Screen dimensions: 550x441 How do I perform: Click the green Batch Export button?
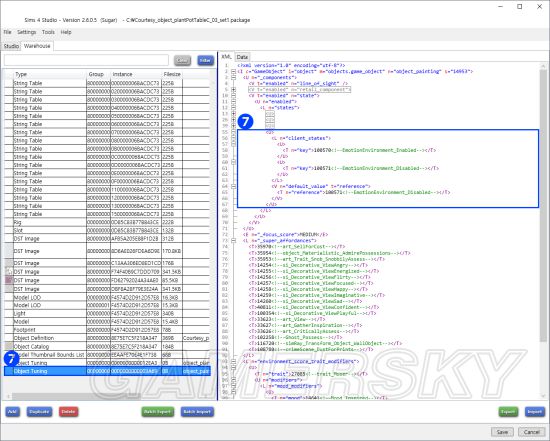(157, 412)
